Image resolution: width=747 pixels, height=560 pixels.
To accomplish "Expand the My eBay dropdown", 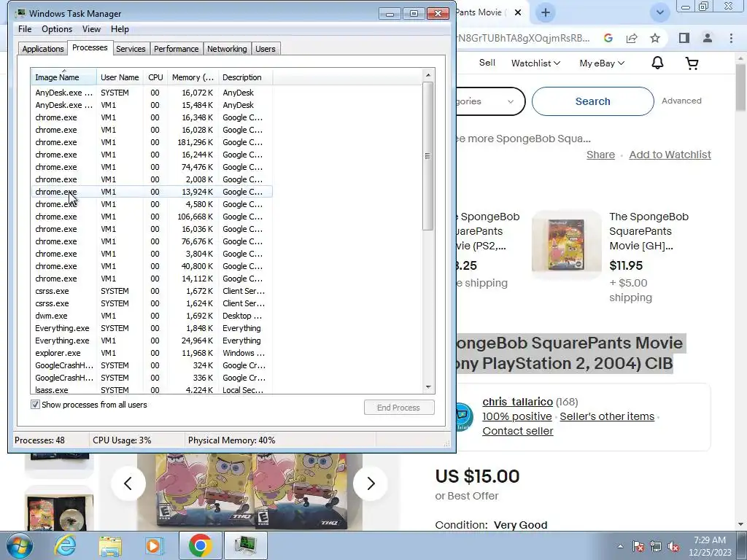I will pos(602,63).
